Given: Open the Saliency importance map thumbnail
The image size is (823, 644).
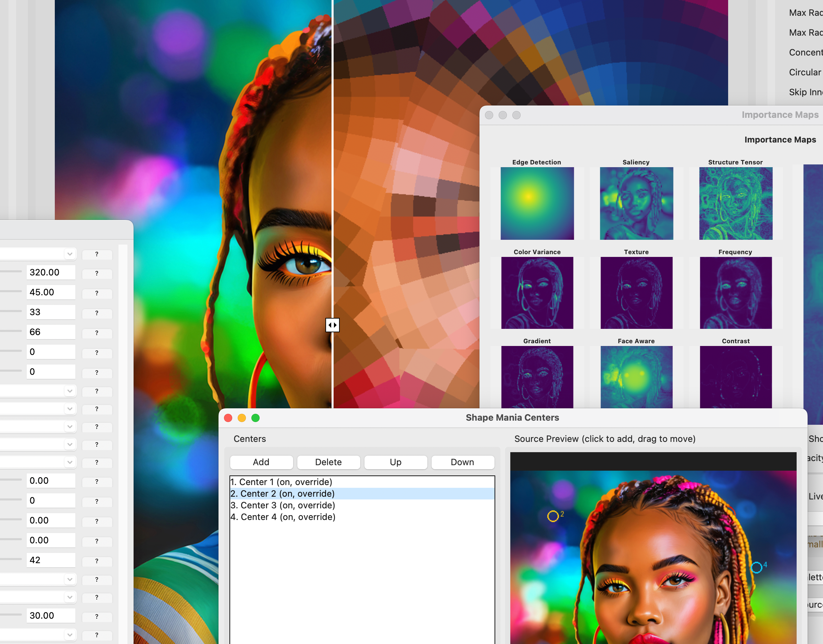Looking at the screenshot, I should click(636, 203).
